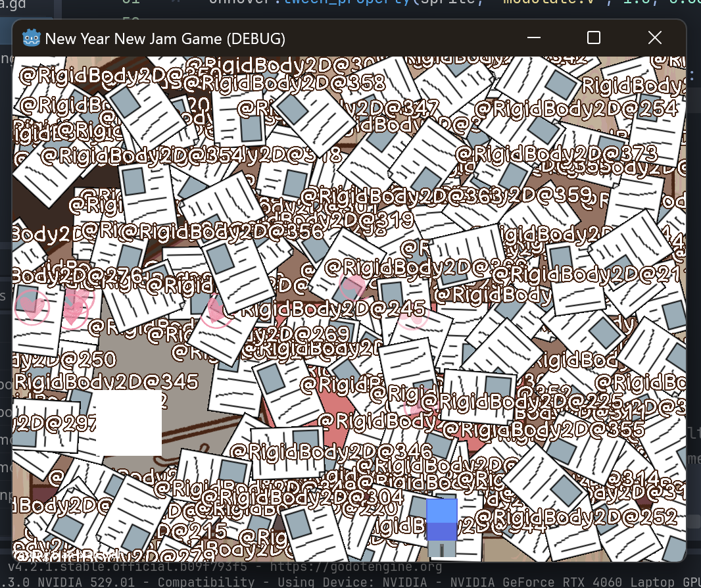Click the Godot icon in the title bar
Image resolution: width=701 pixels, height=588 pixels.
click(31, 38)
